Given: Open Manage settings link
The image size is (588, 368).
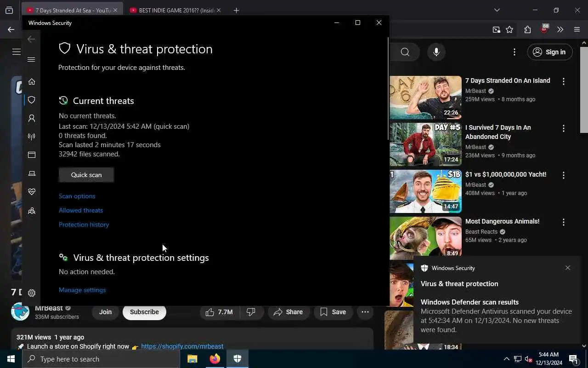Looking at the screenshot, I should (x=82, y=290).
